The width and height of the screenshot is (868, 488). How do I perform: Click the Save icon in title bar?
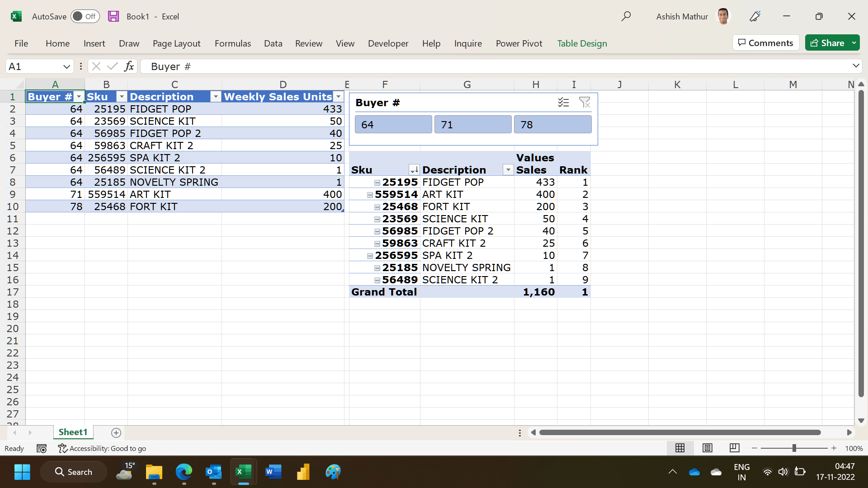[113, 16]
